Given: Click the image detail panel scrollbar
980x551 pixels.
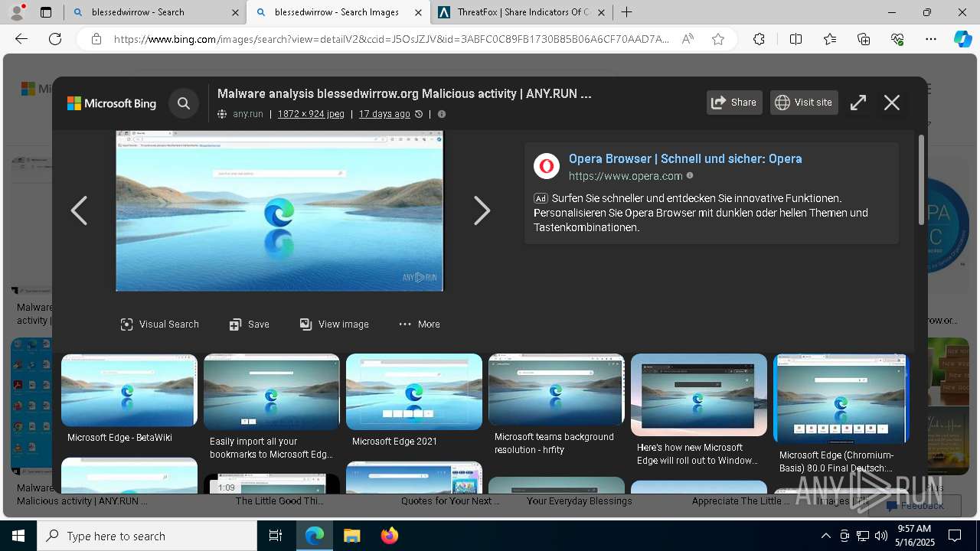Looking at the screenshot, I should pyautogui.click(x=921, y=180).
